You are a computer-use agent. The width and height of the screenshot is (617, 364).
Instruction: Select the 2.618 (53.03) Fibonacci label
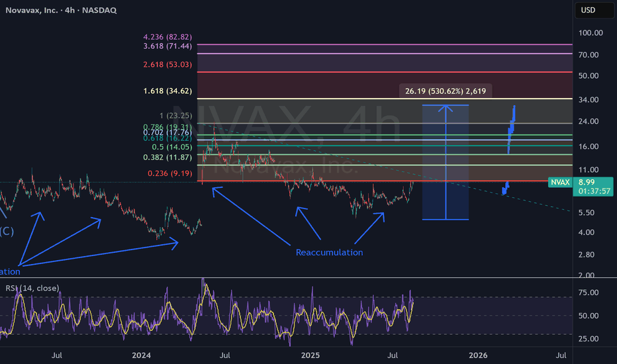(167, 65)
